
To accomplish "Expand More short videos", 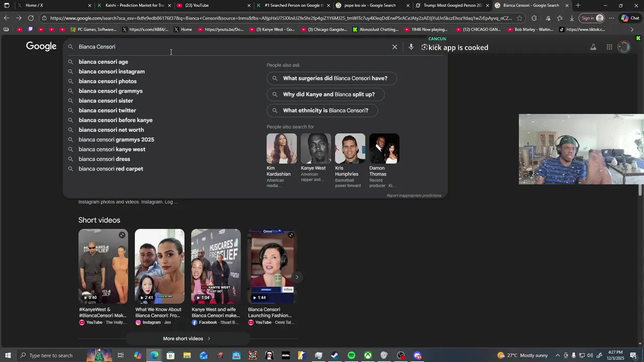I will click(187, 338).
